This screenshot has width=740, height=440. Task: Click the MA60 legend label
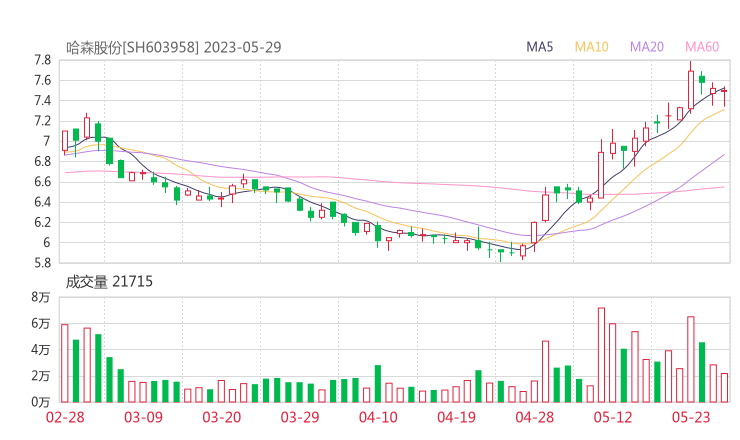point(702,47)
